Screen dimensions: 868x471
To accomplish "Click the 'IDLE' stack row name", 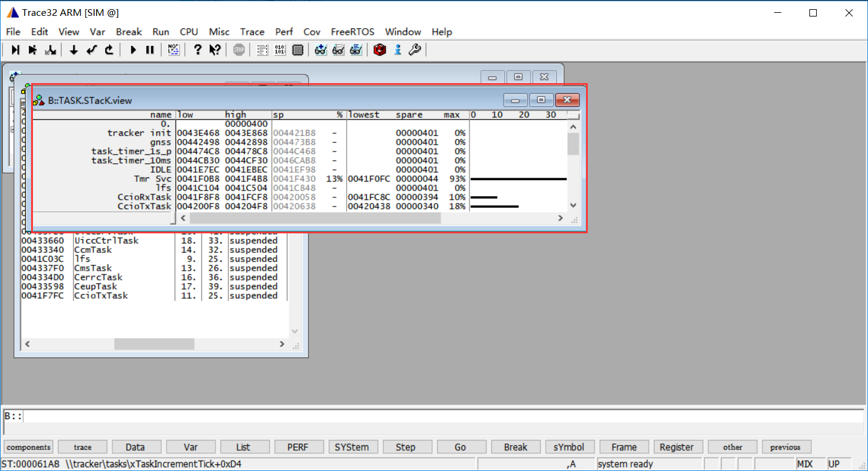I will [x=161, y=170].
